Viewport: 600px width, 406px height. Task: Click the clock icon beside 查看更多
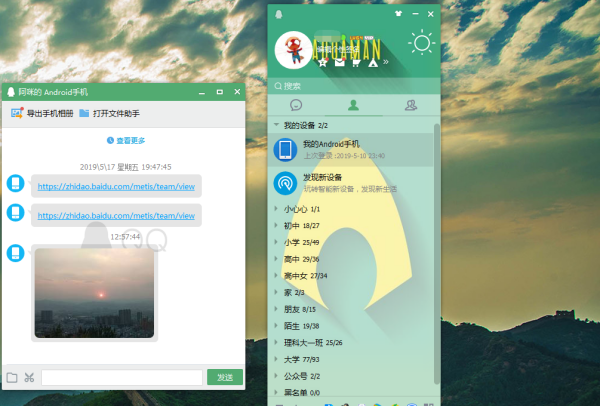click(110, 140)
